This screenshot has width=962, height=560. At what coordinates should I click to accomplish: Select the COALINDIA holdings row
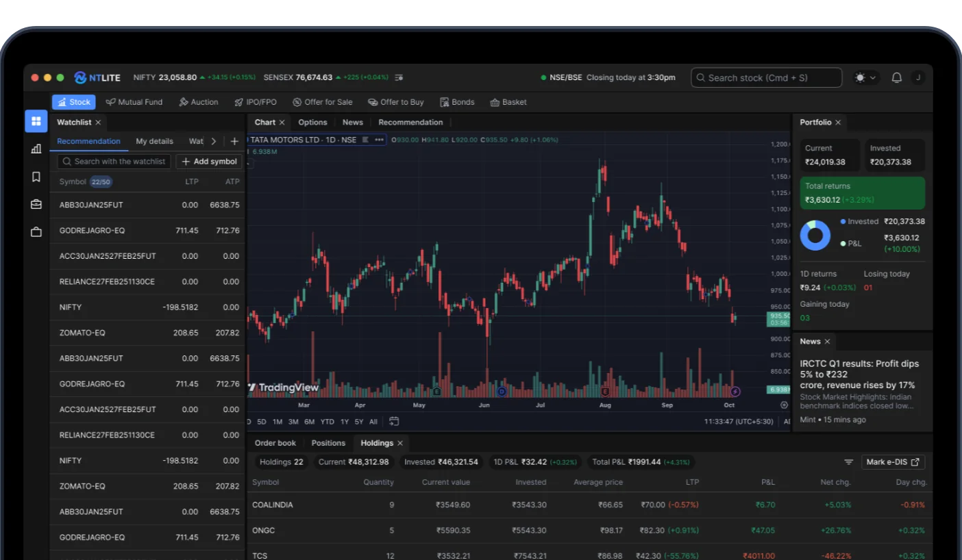click(x=589, y=505)
